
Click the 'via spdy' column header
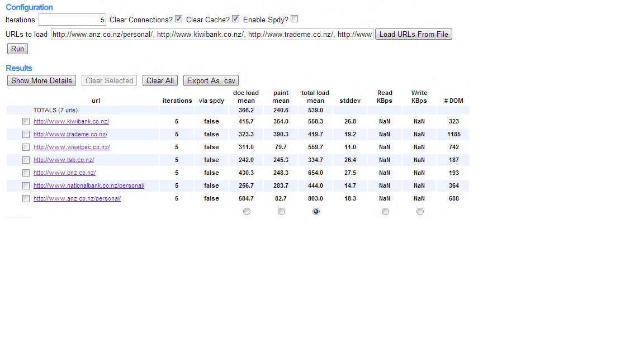211,101
